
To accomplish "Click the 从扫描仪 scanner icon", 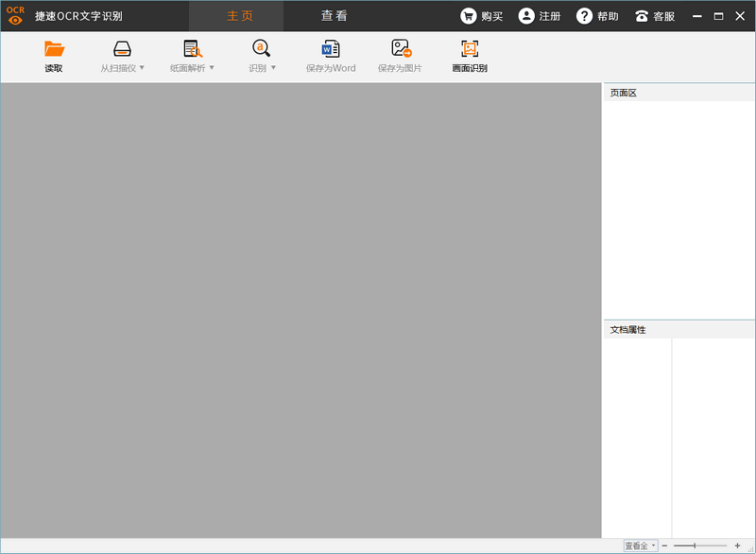I will (122, 49).
